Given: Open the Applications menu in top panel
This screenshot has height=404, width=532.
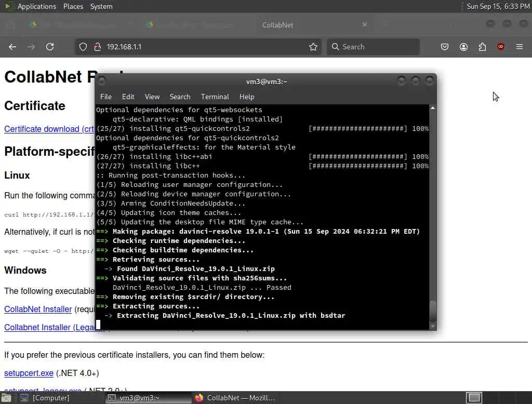Looking at the screenshot, I should tap(37, 6).
